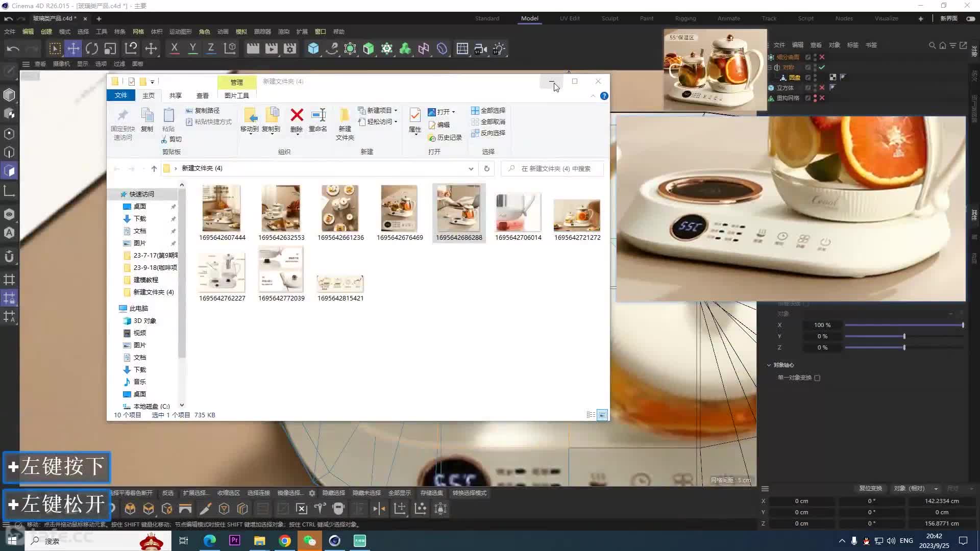
Task: Toggle Z axis lock
Action: [211, 48]
